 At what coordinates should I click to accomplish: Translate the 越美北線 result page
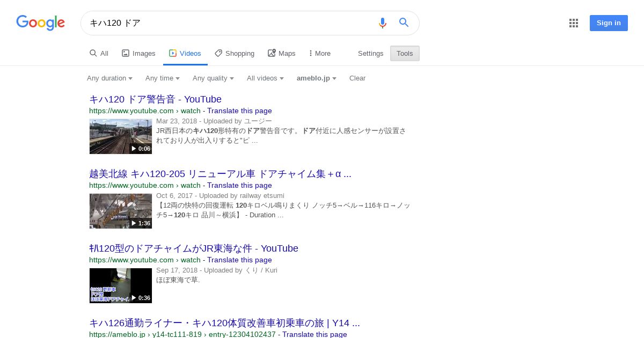239,186
